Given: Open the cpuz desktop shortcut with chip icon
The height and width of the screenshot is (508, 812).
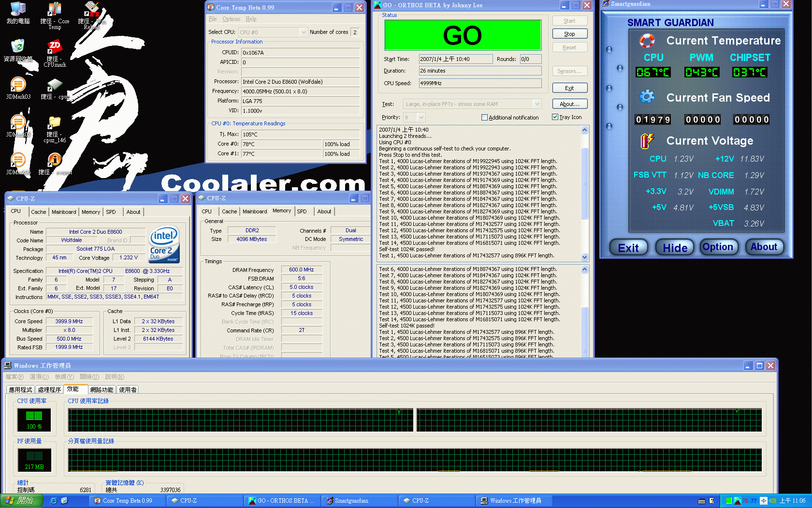Looking at the screenshot, I should 54,89.
